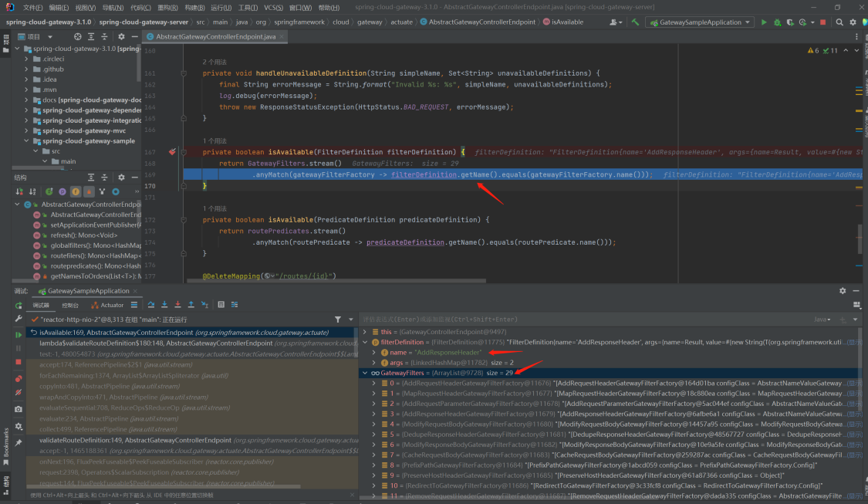Filter the frames list with the funnel icon
The image size is (868, 504).
338,320
